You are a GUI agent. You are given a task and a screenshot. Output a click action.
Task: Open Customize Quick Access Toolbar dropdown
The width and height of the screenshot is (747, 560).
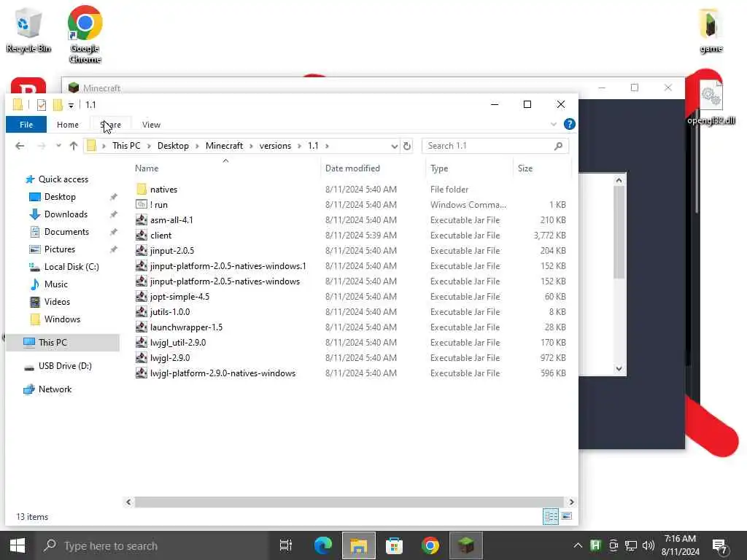coord(71,105)
